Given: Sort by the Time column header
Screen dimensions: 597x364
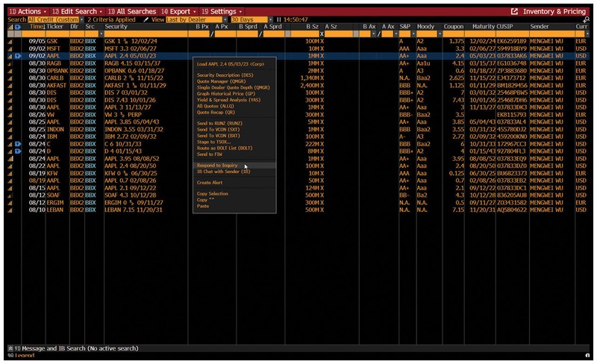Looking at the screenshot, I should click(x=37, y=27).
